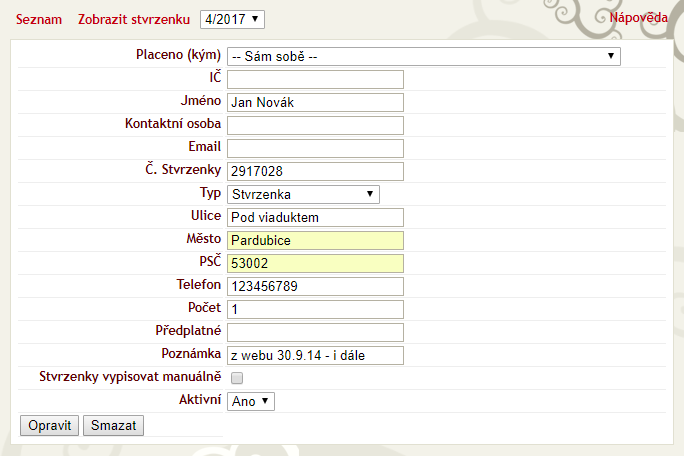The width and height of the screenshot is (684, 456).
Task: Open the Placeno (kým) dropdown
Action: (423, 57)
